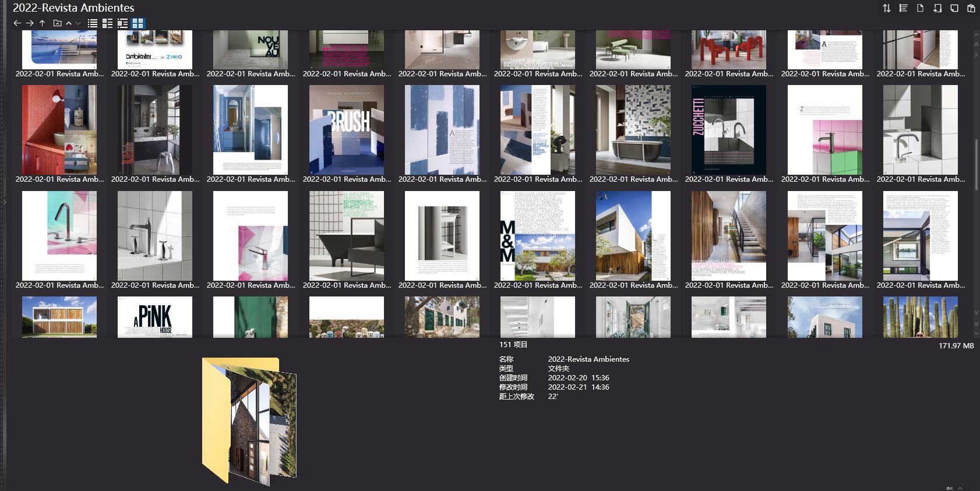Open the white house with wood facade thumbnail
The width and height of the screenshot is (980, 491).
pos(633,236)
